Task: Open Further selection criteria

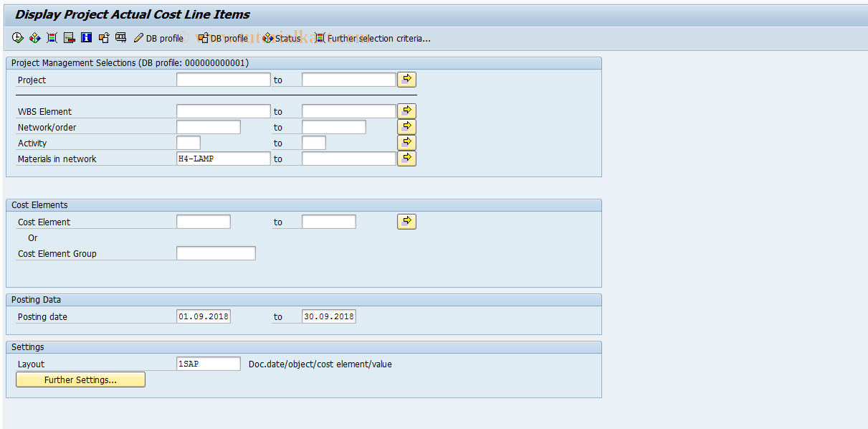Action: pos(373,38)
